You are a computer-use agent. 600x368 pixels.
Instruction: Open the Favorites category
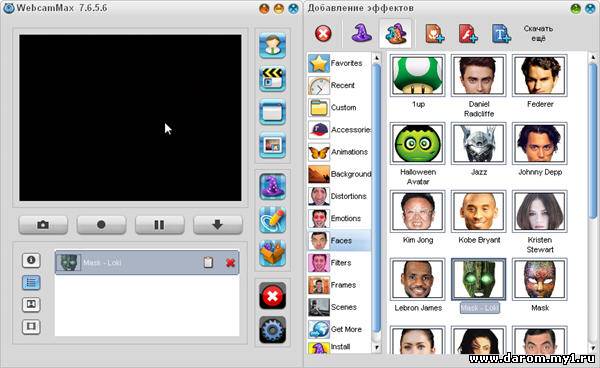tap(339, 63)
